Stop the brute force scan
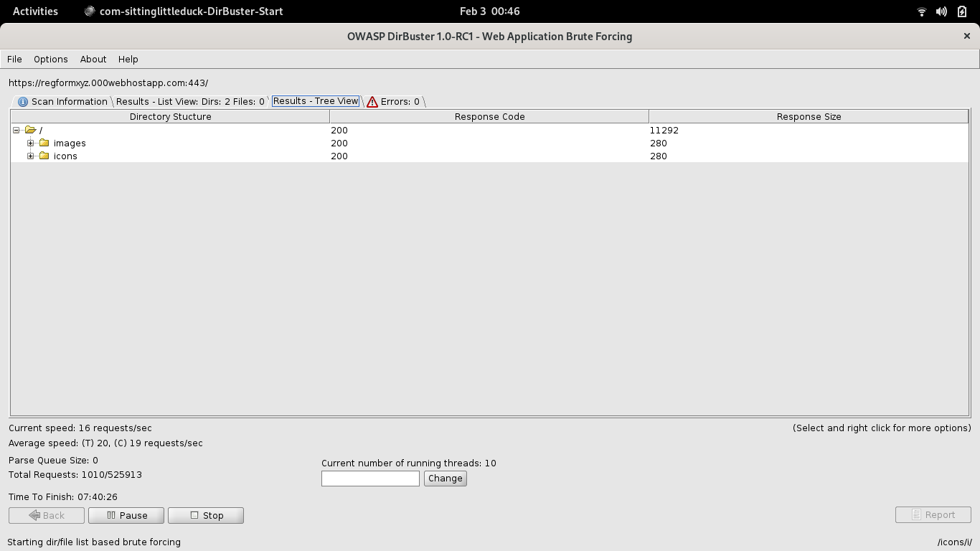980x551 pixels. (x=206, y=515)
